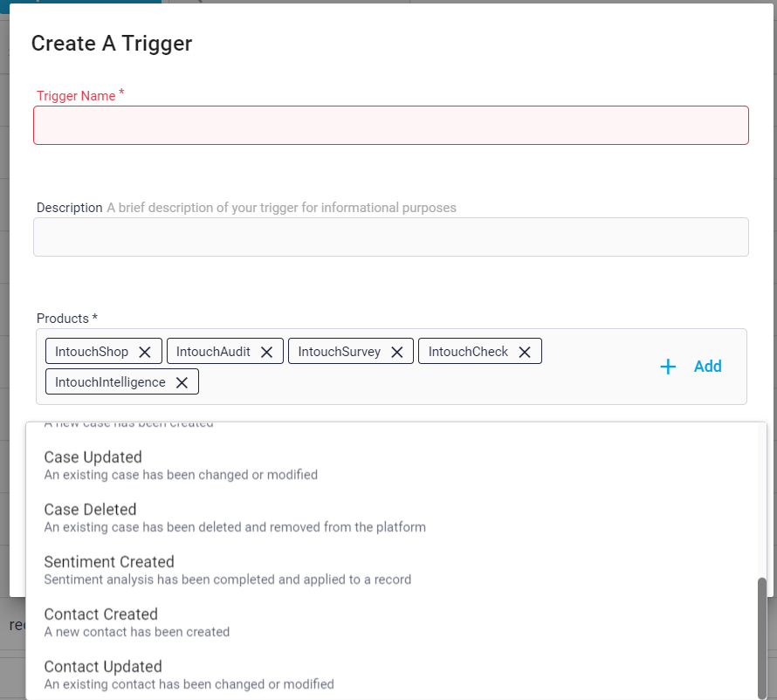
Task: Focus the Trigger Name input field
Action: (391, 126)
